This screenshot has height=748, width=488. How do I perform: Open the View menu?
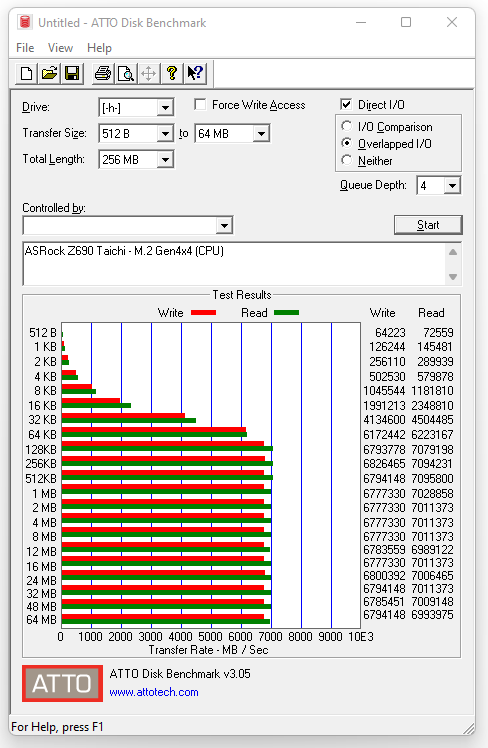click(x=60, y=48)
